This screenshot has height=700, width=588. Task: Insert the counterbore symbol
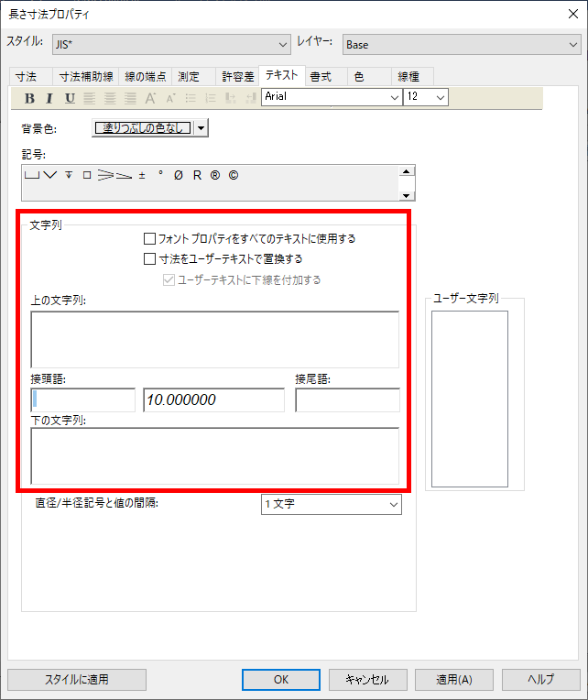point(32,175)
